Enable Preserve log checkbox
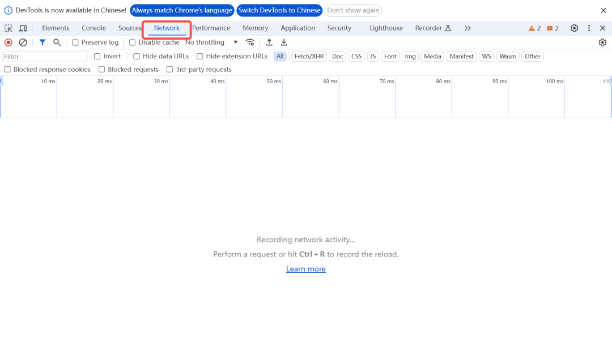Viewport: 612px width, 364px height. coord(75,42)
